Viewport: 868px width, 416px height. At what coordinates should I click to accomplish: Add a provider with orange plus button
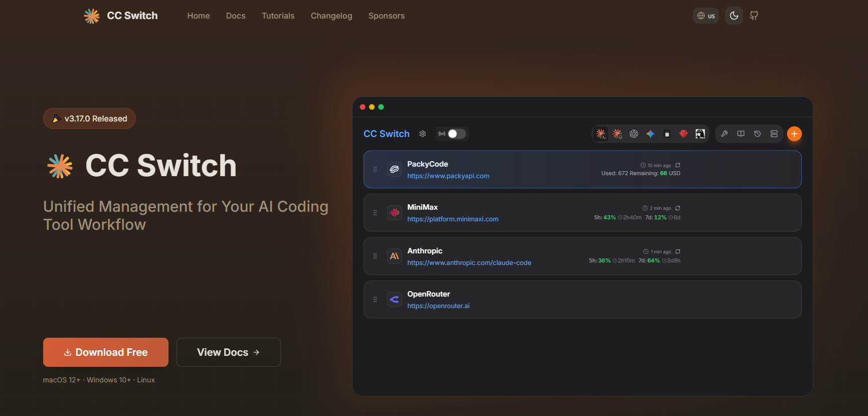point(794,134)
